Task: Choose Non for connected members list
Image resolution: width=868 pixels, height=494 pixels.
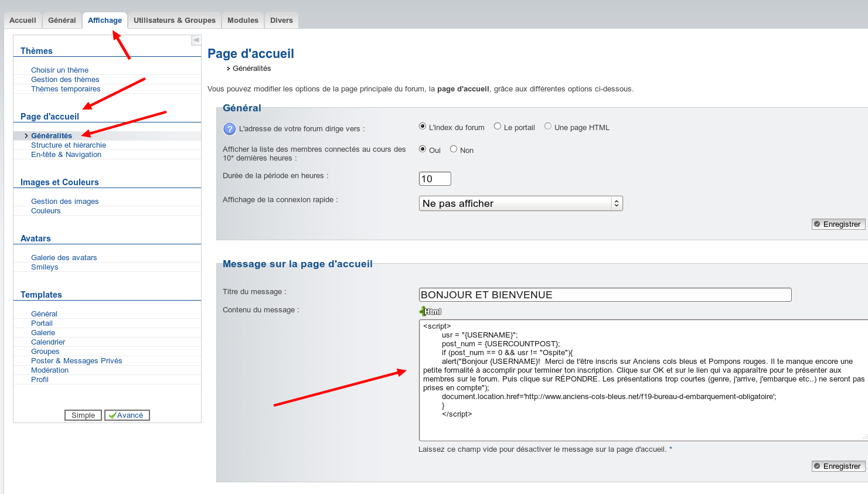Action: 454,149
